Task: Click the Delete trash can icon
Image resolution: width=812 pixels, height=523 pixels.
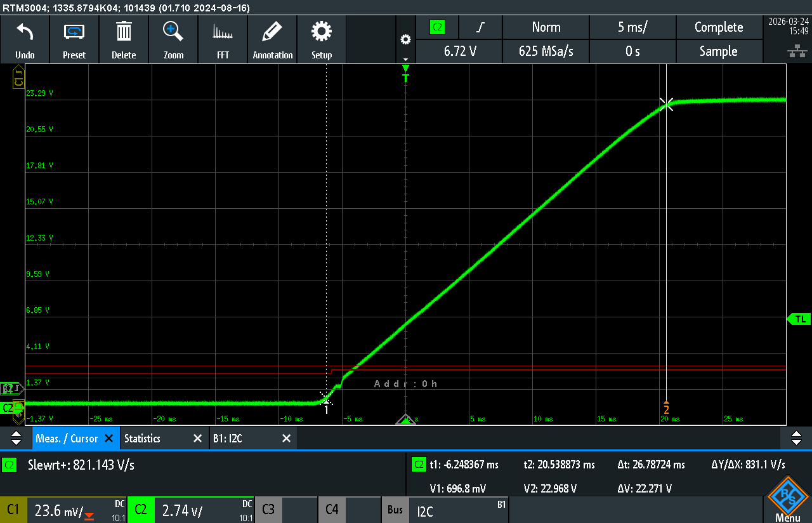Action: 124,39
